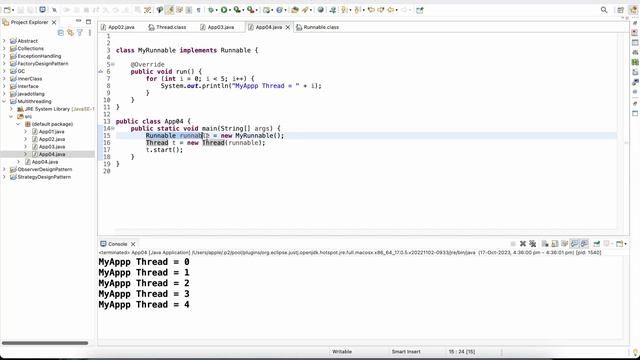Collapse the src folder
This screenshot has height=360, width=640.
[x=11, y=116]
